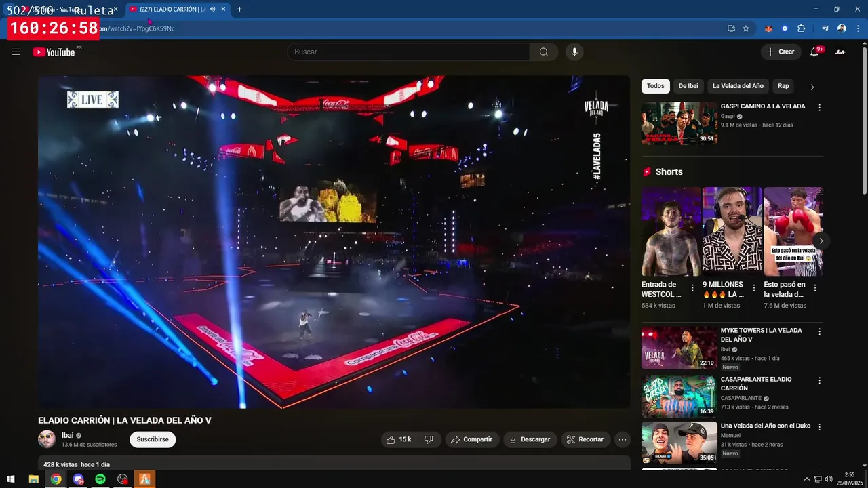Open the taskbar clock and date
Screen dimensions: 868x488
point(850,479)
